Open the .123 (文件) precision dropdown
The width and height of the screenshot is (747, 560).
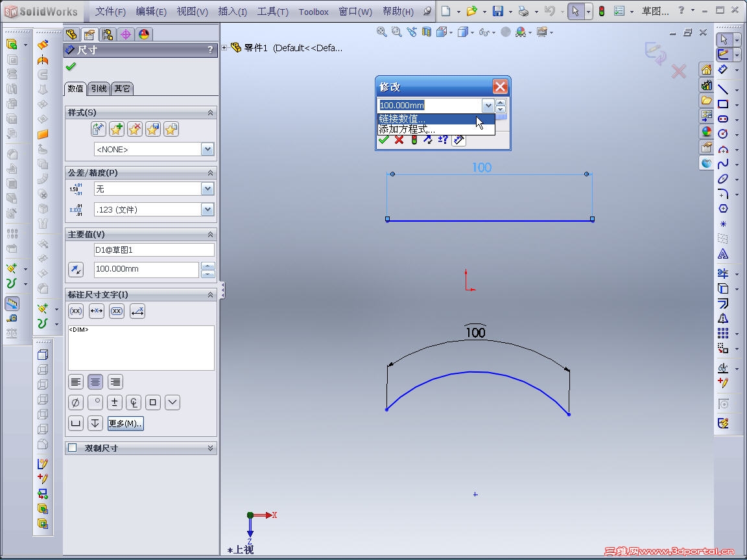tap(207, 209)
